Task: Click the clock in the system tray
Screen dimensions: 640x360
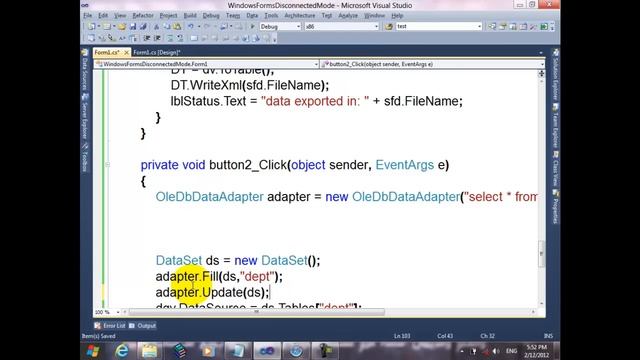Action: pyautogui.click(x=536, y=351)
